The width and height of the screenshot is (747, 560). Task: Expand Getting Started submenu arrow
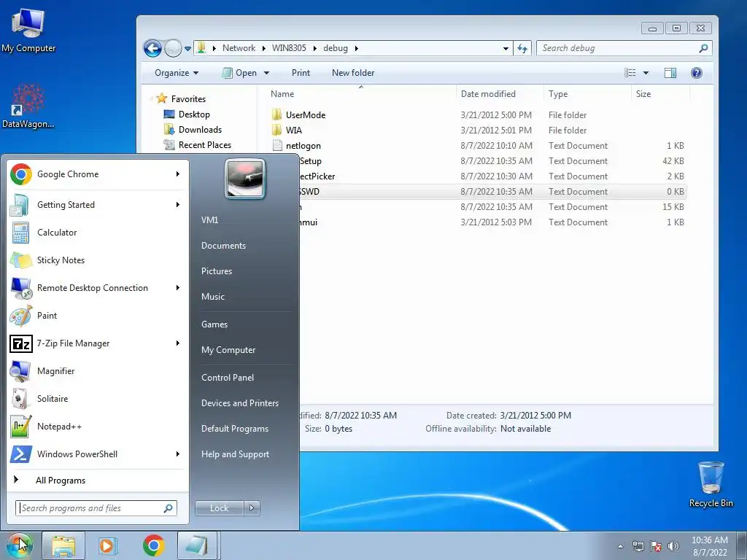coord(178,205)
